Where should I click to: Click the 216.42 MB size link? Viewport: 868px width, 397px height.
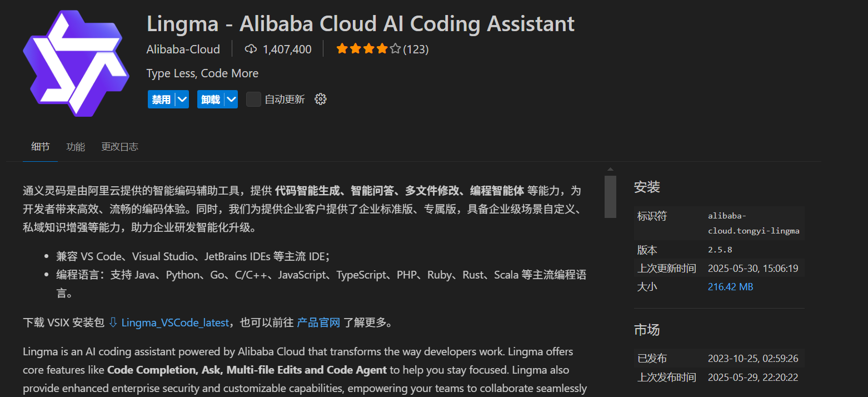tap(730, 287)
